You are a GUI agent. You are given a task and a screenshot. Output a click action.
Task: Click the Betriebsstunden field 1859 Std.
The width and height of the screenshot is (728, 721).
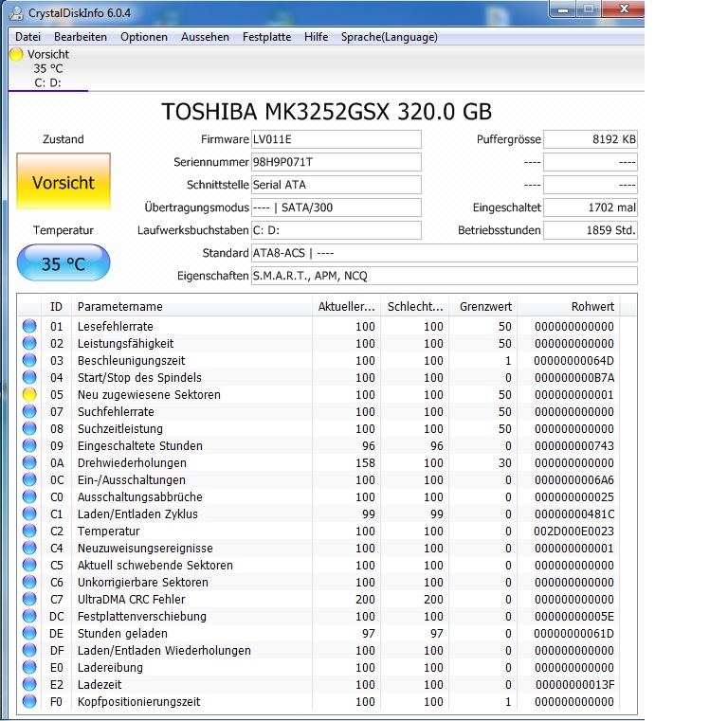click(591, 230)
